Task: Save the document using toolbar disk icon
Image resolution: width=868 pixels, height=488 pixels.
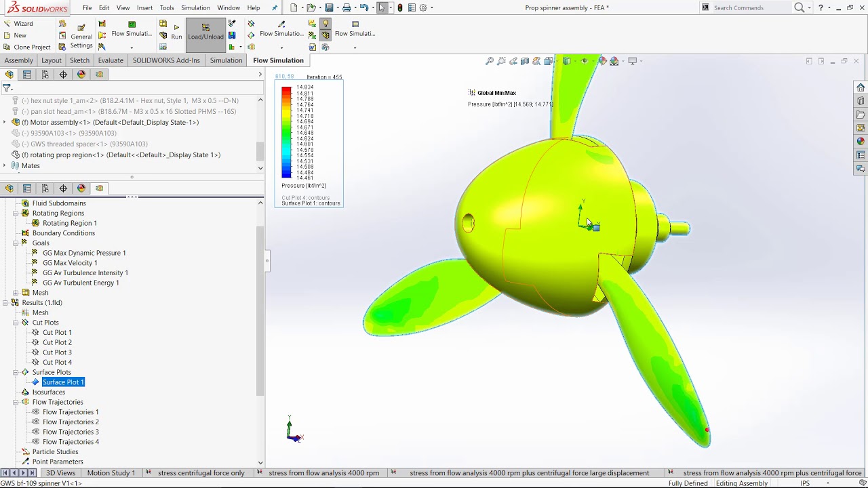Action: click(x=329, y=7)
